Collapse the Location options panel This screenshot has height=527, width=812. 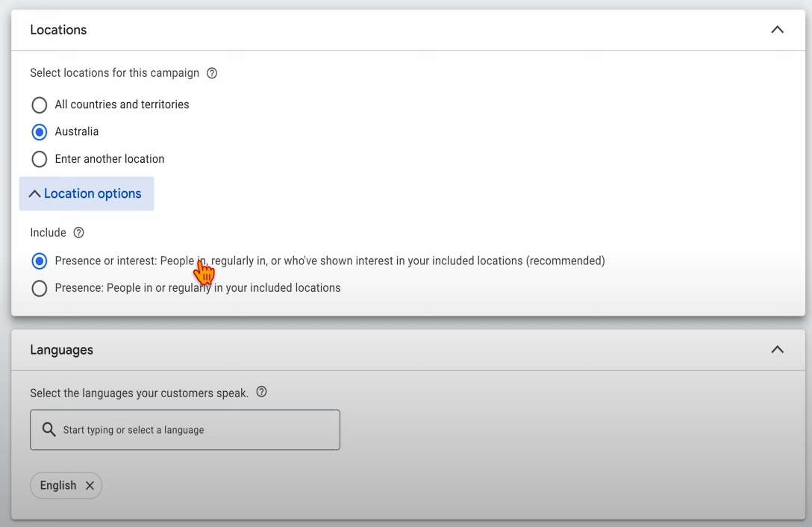(x=86, y=193)
